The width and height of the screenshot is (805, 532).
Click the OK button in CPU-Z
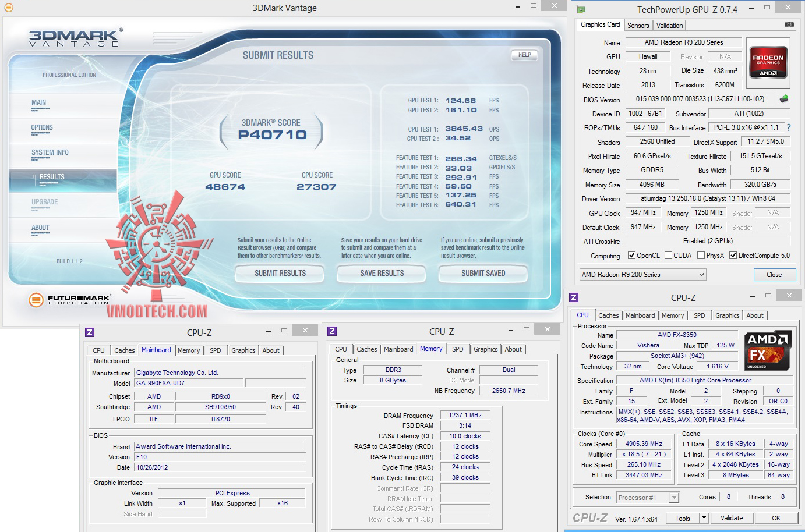click(776, 518)
